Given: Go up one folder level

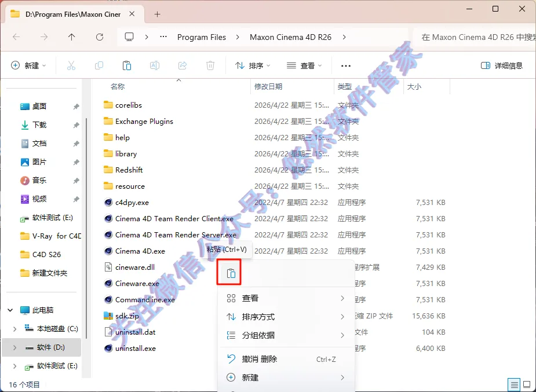Looking at the screenshot, I should (71, 37).
